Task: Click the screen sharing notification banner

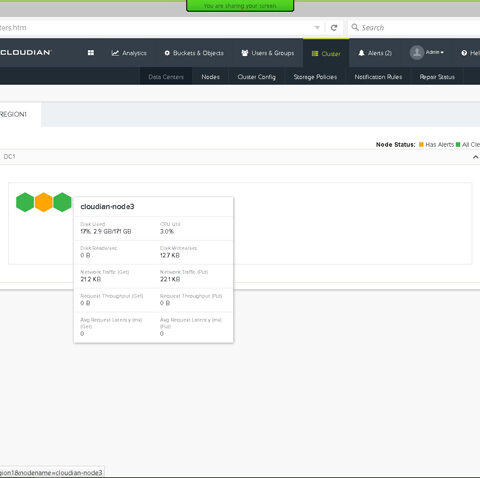Action: coord(240,6)
